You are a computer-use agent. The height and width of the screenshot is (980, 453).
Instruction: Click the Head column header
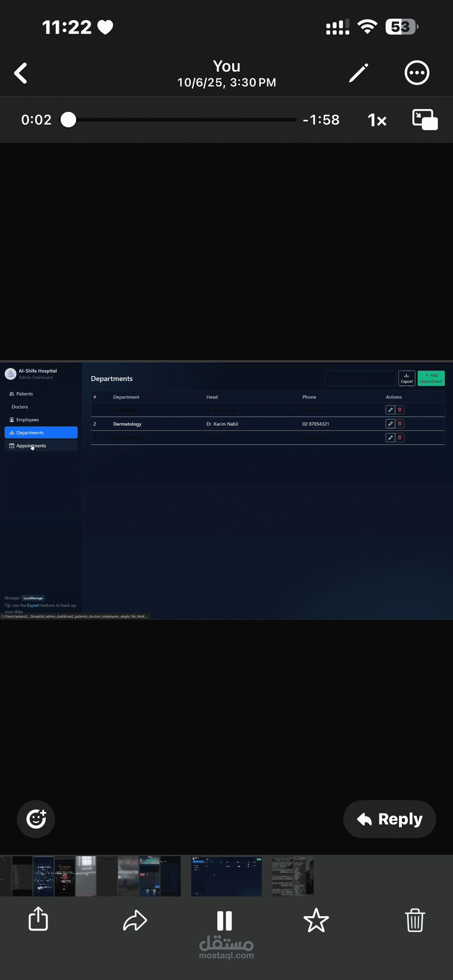(x=212, y=397)
